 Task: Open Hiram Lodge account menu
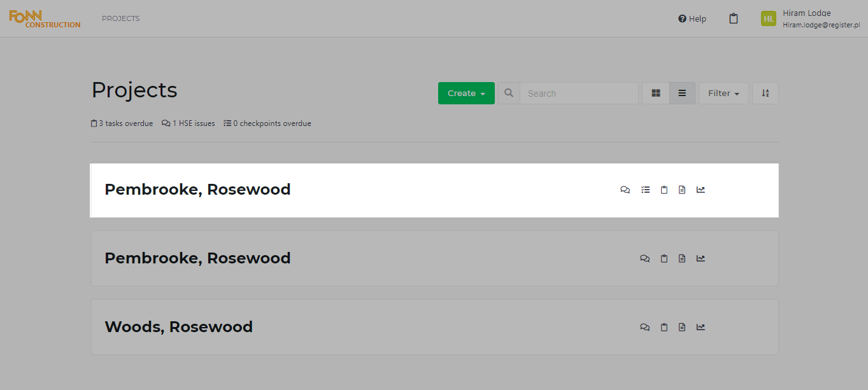811,18
